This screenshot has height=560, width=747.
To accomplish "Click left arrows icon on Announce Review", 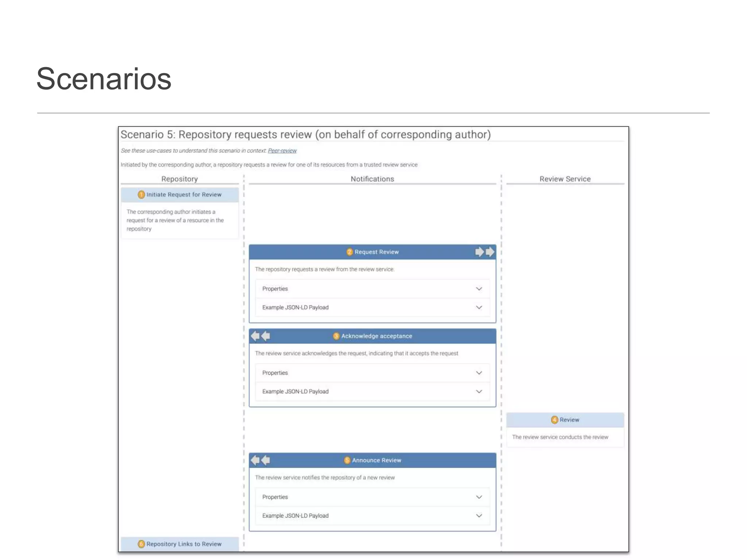I will click(260, 460).
